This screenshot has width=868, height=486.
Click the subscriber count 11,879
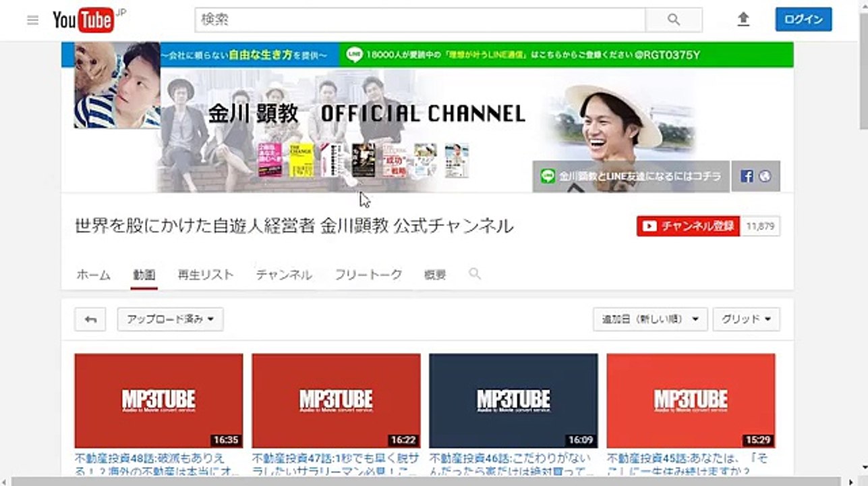coord(761,226)
